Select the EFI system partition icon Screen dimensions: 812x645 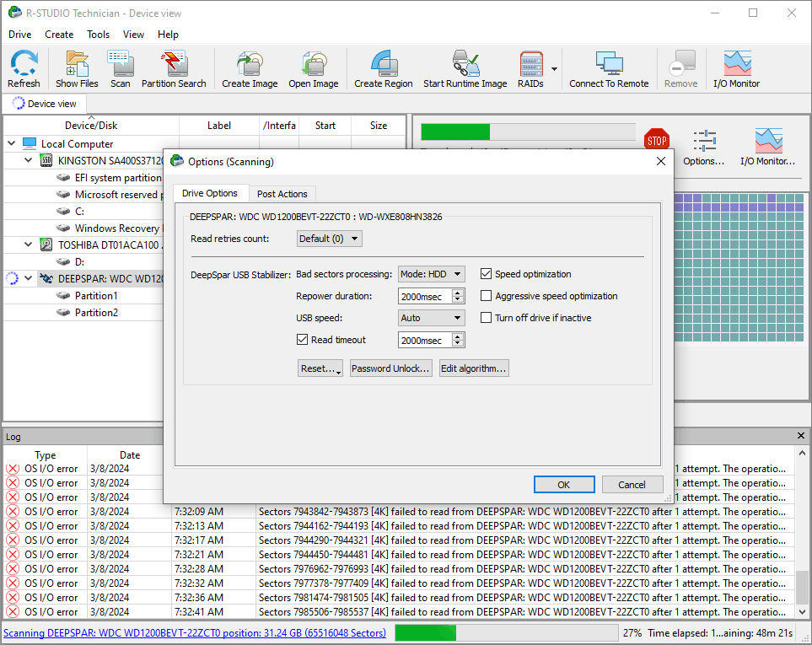[63, 178]
